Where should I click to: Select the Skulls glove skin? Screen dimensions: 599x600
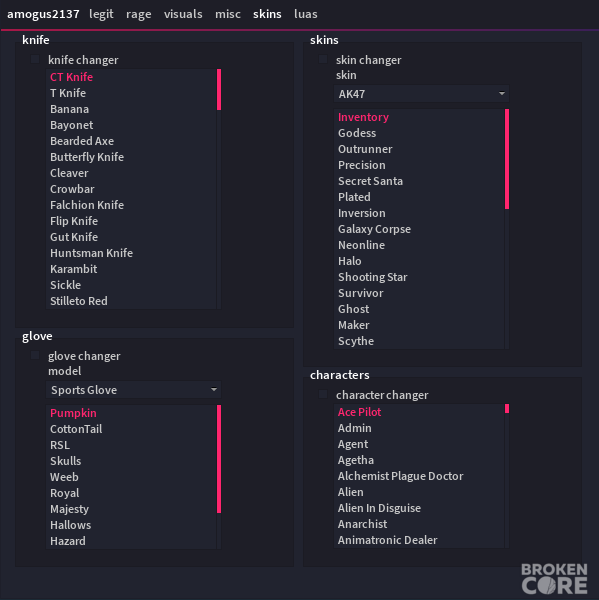[131, 461]
